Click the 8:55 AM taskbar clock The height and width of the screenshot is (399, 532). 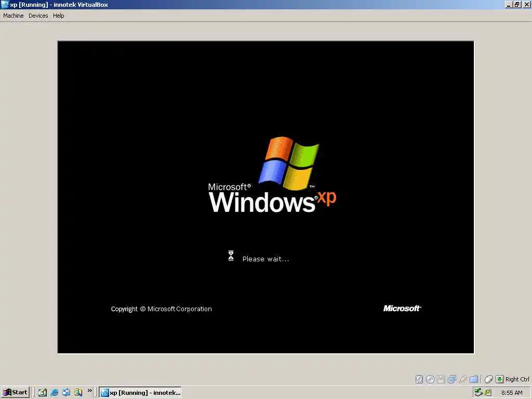click(x=512, y=393)
